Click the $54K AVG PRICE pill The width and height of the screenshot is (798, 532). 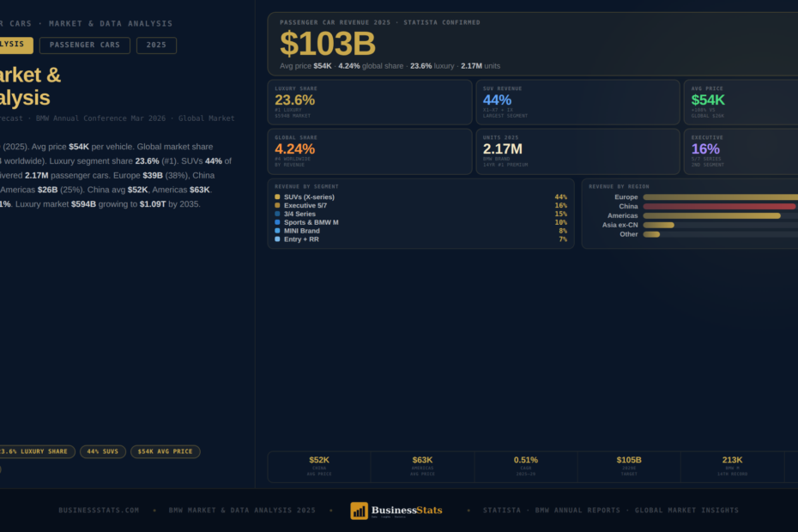[x=166, y=451]
